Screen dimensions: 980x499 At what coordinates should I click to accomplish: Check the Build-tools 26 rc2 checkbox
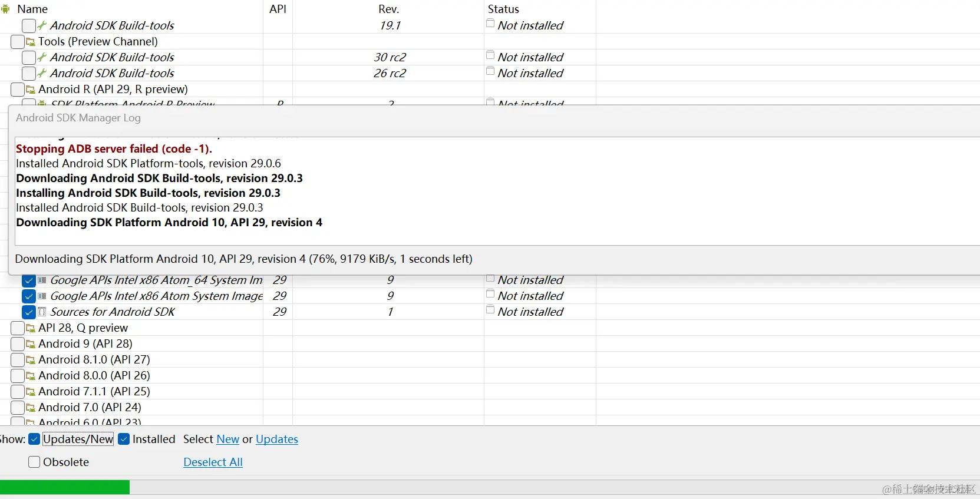28,74
